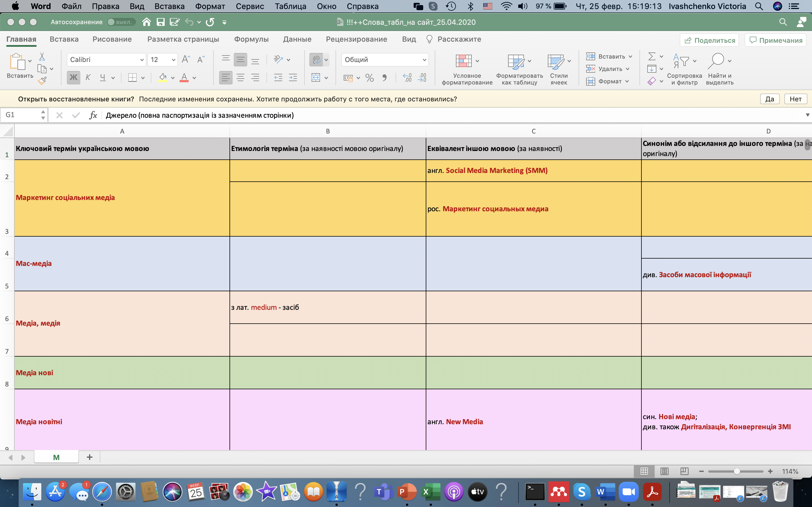Adjust the zoom slider handle
The image size is (812, 507).
tap(736, 471)
